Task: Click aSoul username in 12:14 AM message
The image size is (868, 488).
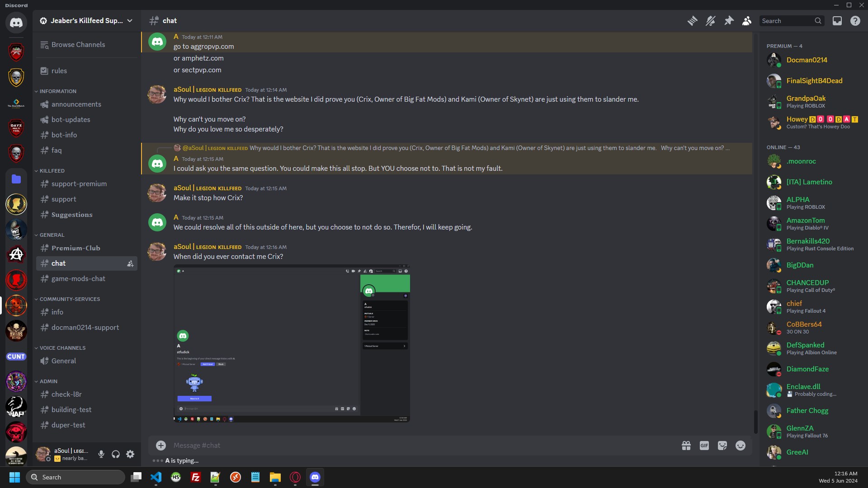Action: [208, 89]
